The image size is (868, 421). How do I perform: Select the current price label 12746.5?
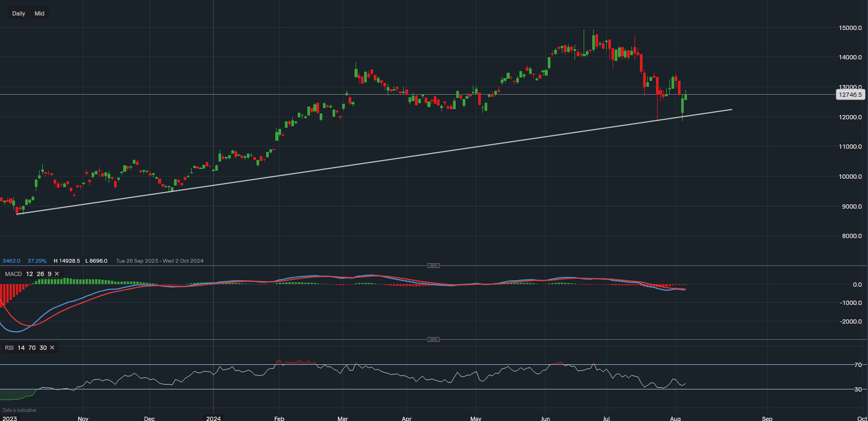(x=850, y=95)
